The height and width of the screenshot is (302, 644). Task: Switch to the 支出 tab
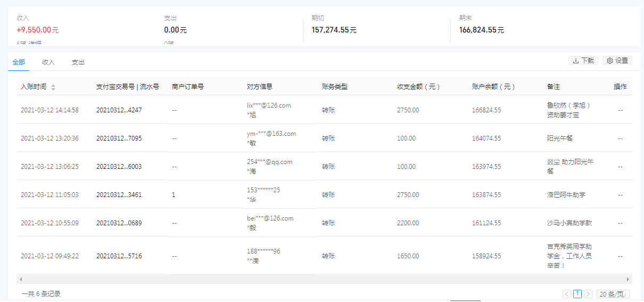(78, 62)
